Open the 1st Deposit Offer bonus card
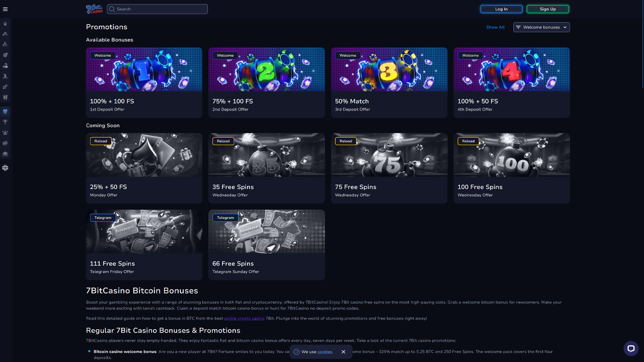The image size is (644, 362). point(144,82)
